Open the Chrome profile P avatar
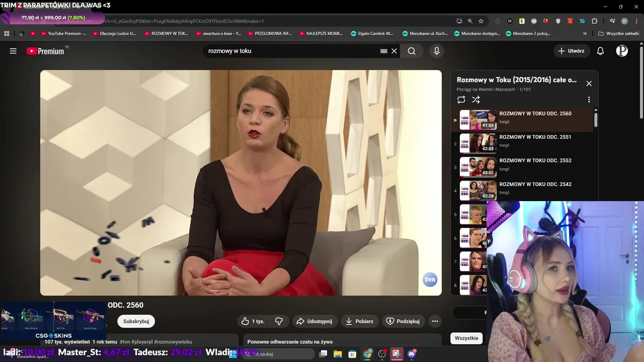644x362 pixels. click(624, 21)
